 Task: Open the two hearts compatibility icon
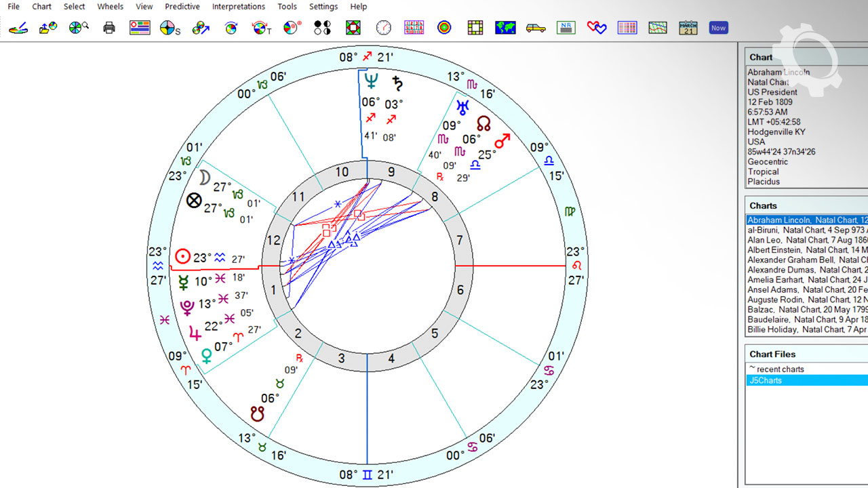pyautogui.click(x=597, y=28)
